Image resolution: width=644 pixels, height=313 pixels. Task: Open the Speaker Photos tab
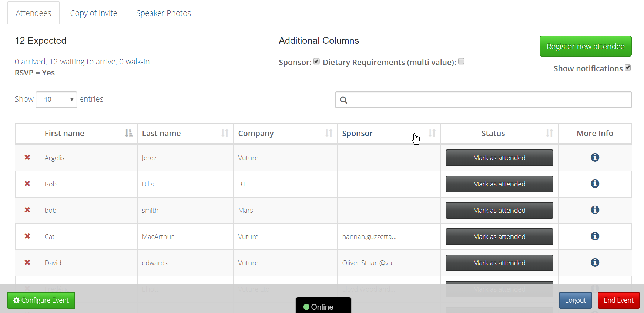tap(164, 13)
